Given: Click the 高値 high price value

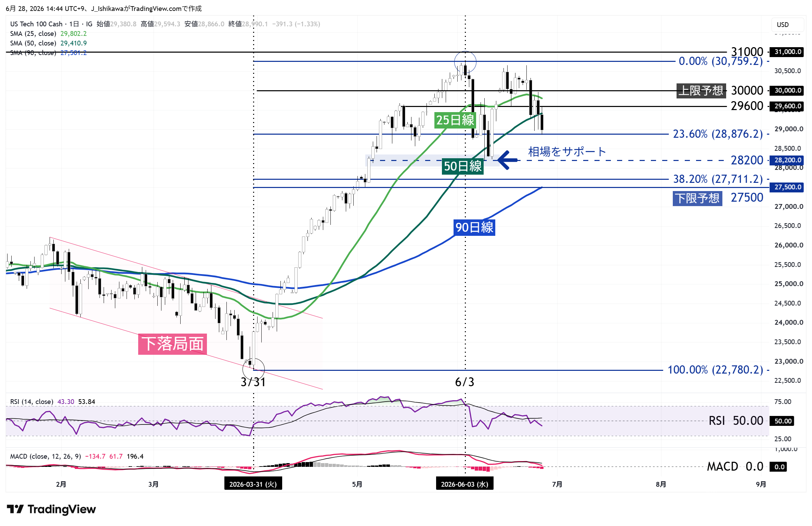Looking at the screenshot, I should click(167, 24).
